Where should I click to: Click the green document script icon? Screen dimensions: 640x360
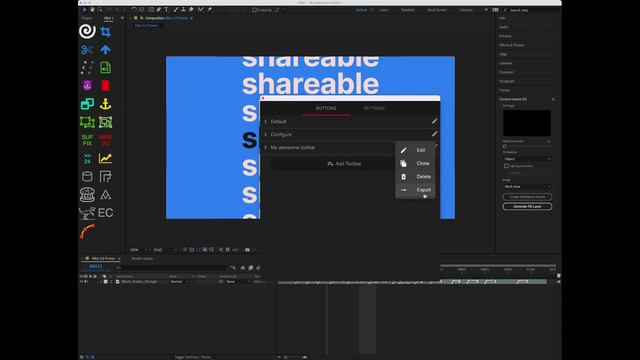[x=105, y=67]
